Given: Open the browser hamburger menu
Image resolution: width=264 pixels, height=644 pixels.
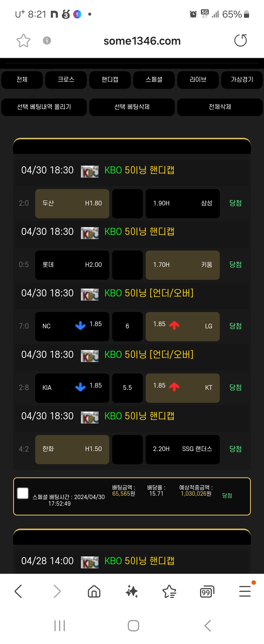Looking at the screenshot, I should tap(245, 591).
